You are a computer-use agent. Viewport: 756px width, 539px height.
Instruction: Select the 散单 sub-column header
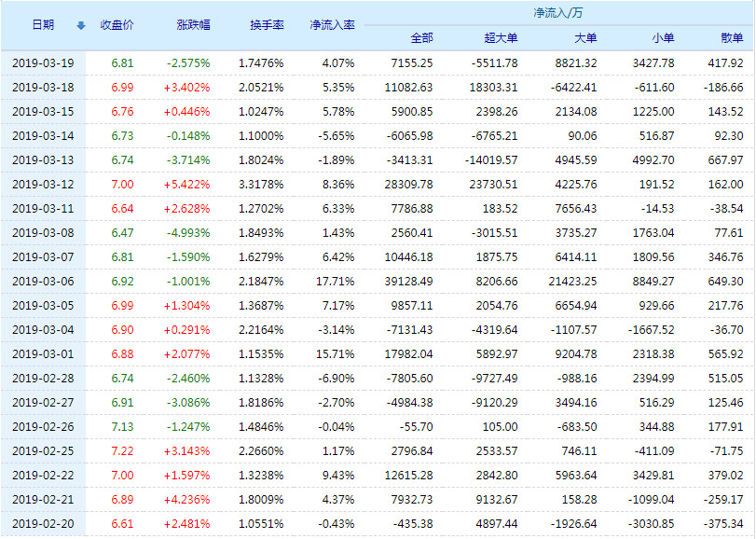[x=732, y=38]
